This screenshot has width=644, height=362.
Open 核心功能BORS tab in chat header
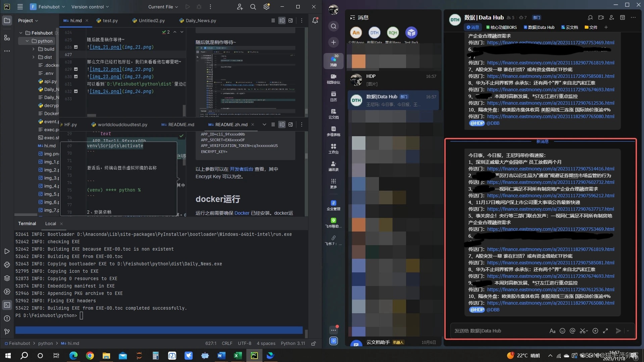click(501, 28)
